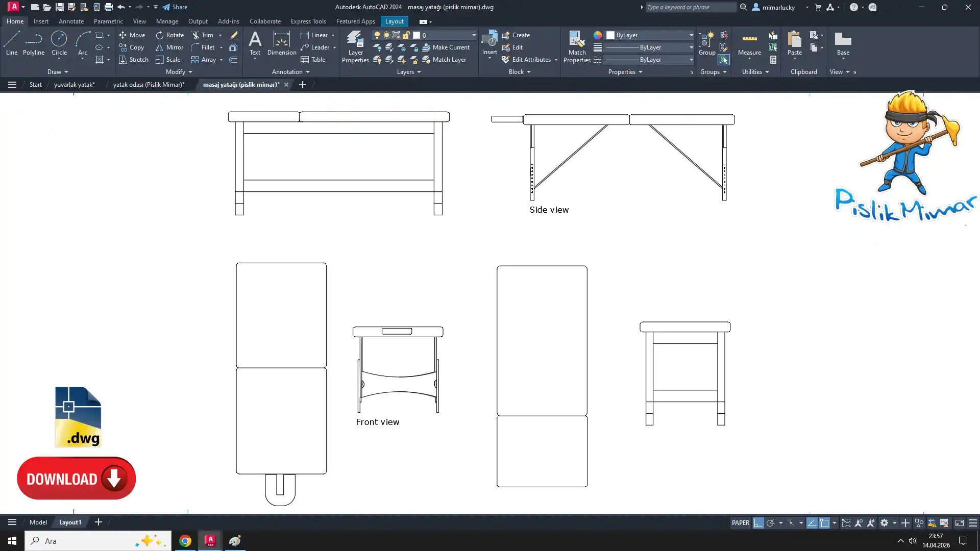This screenshot has height=551, width=980.
Task: Toggle Ortho mode in status bar
Action: point(758,523)
